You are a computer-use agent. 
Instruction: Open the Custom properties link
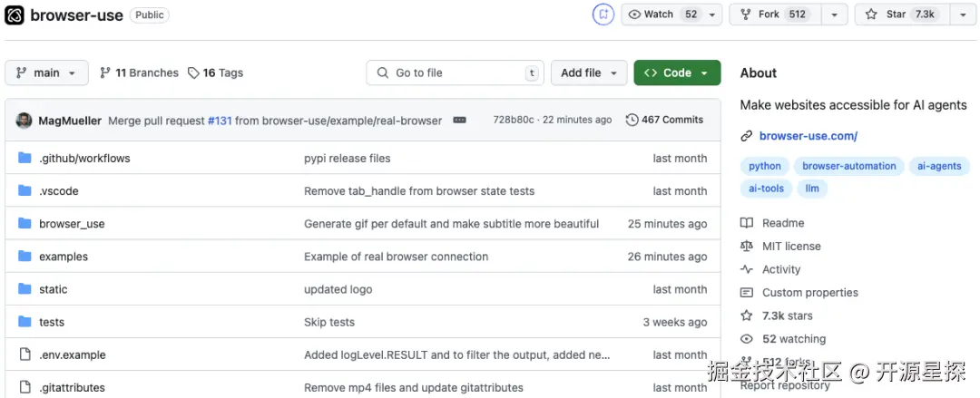tap(810, 293)
